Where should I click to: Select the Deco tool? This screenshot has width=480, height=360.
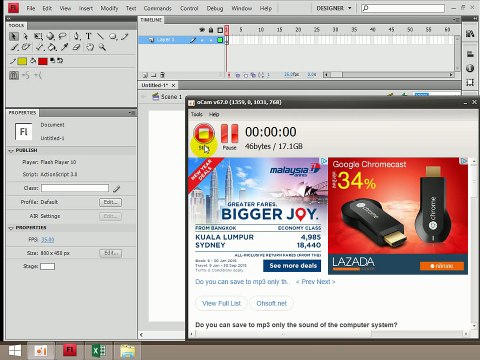[26, 48]
